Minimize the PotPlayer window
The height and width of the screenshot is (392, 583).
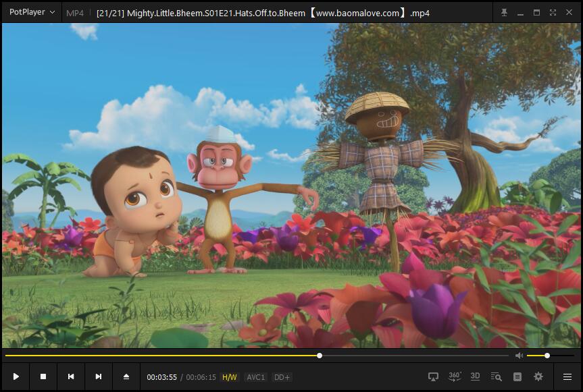pyautogui.click(x=521, y=13)
